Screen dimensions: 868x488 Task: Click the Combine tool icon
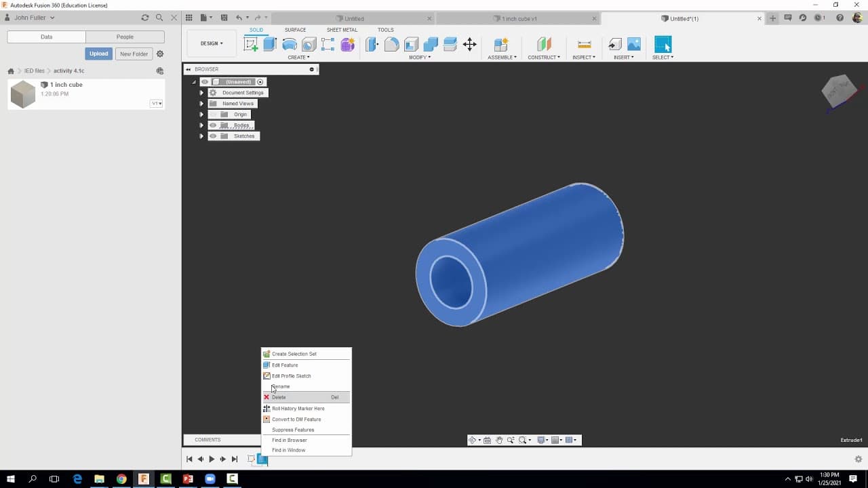tap(431, 45)
